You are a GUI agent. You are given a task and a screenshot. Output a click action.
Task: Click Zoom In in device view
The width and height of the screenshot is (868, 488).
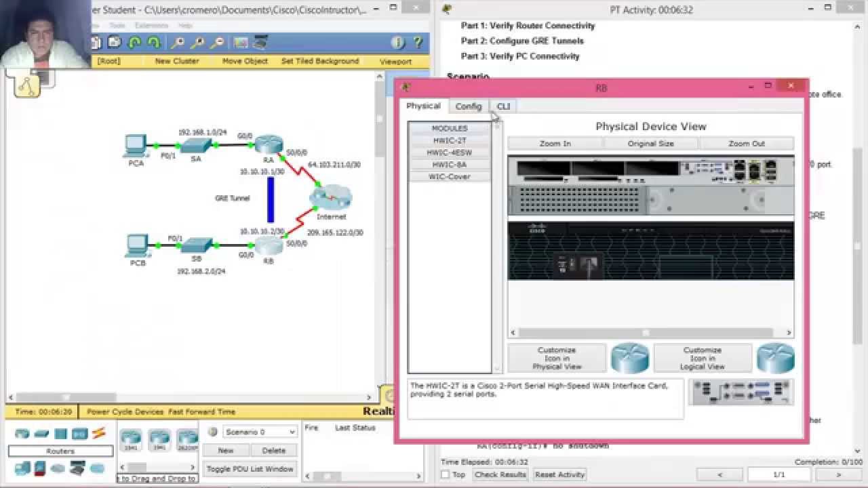pos(555,144)
